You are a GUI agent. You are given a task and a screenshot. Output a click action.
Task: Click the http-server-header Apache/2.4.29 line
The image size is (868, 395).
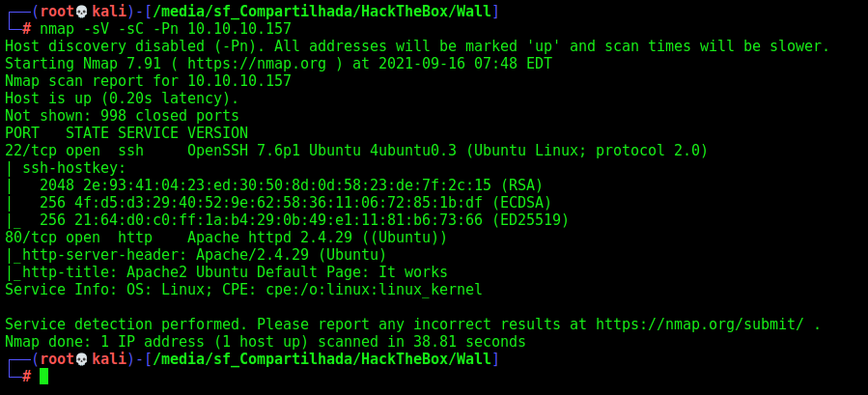point(195,255)
